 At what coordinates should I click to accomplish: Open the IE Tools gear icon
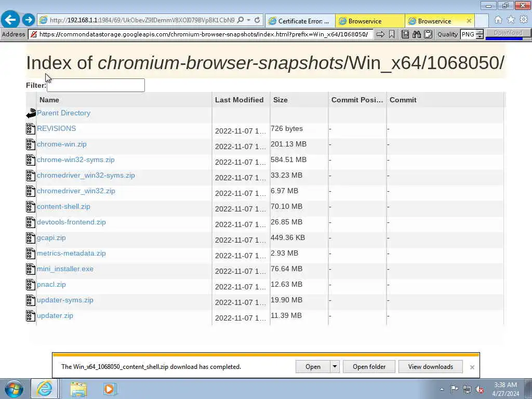[524, 20]
